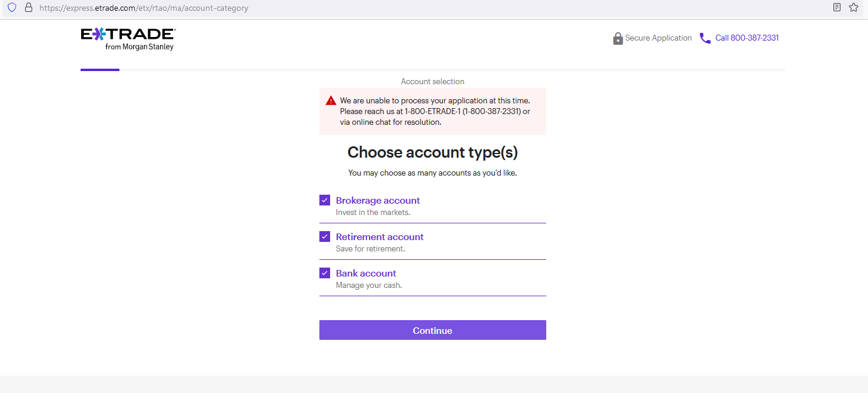This screenshot has width=868, height=393.
Task: Click the Continue button
Action: [432, 330]
